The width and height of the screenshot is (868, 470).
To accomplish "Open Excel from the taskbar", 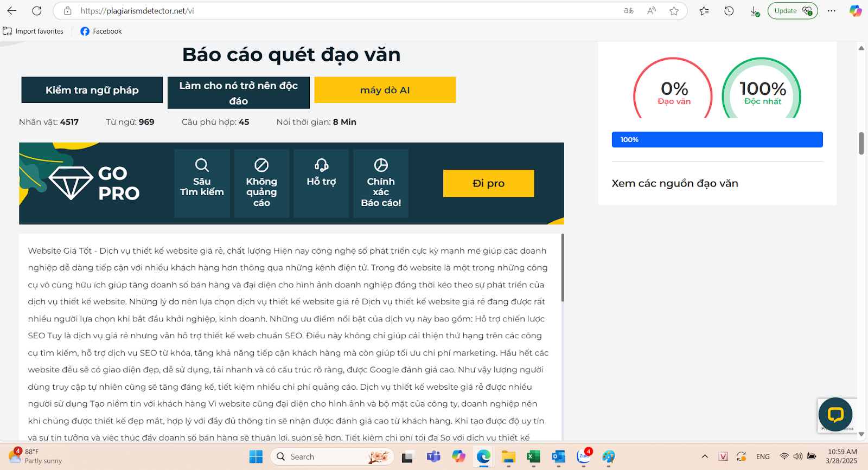I will (533, 456).
